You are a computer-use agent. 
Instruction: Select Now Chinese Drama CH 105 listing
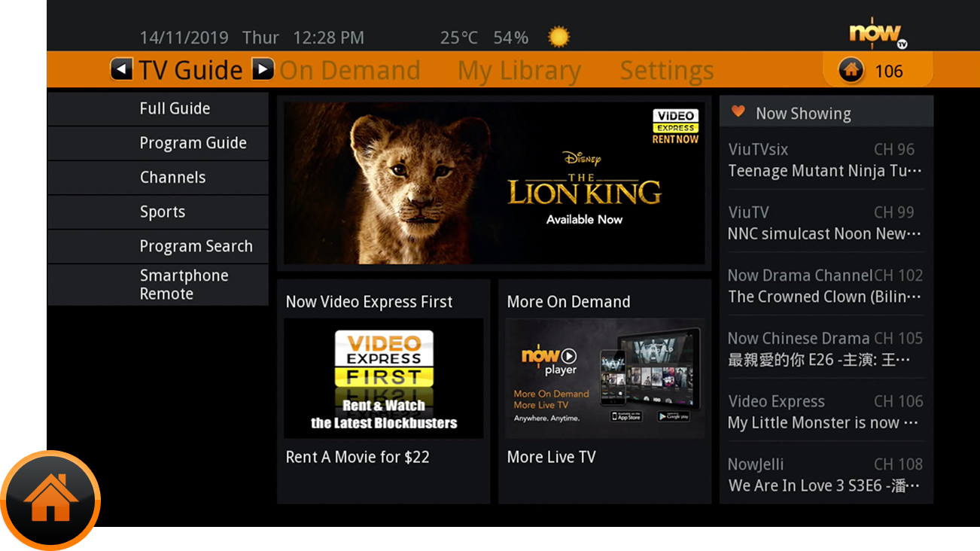point(826,349)
